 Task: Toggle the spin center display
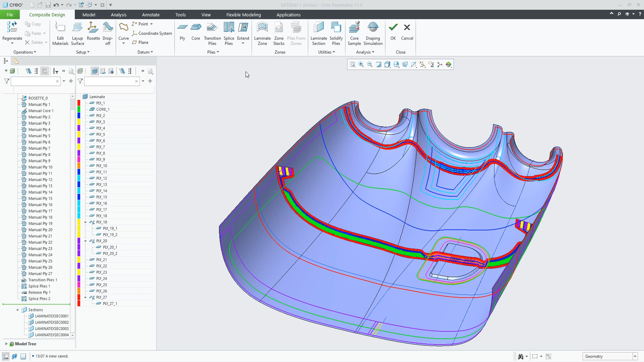point(440,65)
